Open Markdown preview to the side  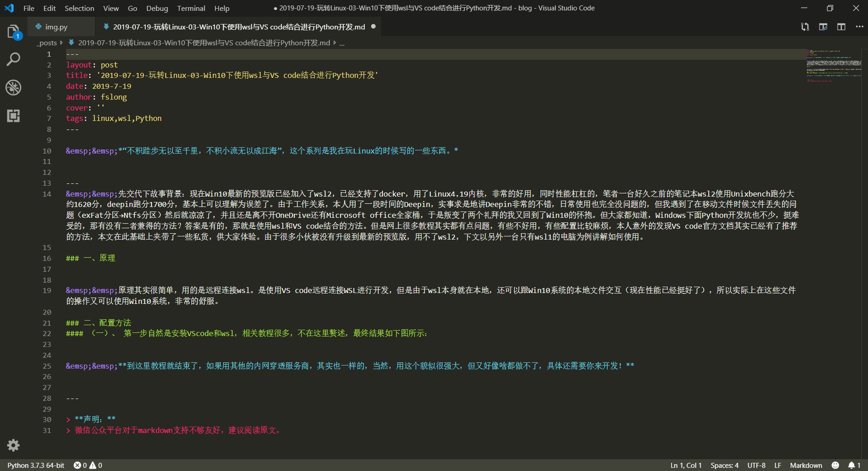pyautogui.click(x=823, y=27)
